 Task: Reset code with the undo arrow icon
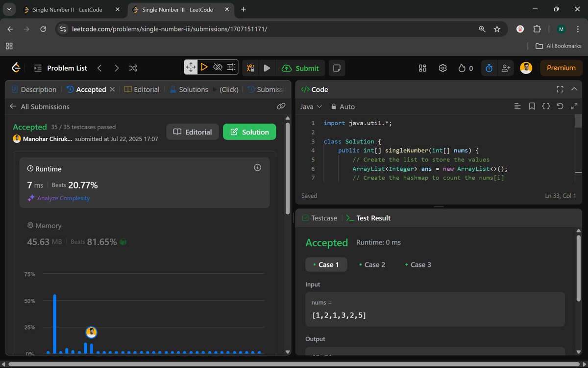pos(560,106)
